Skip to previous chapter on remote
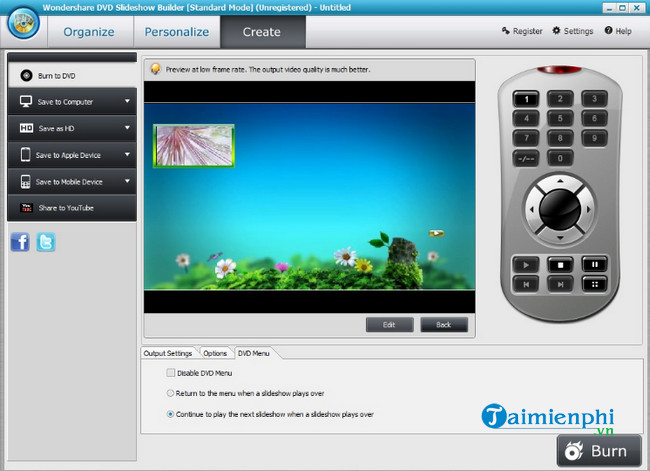Screen dimensions: 650x471 pos(526,284)
